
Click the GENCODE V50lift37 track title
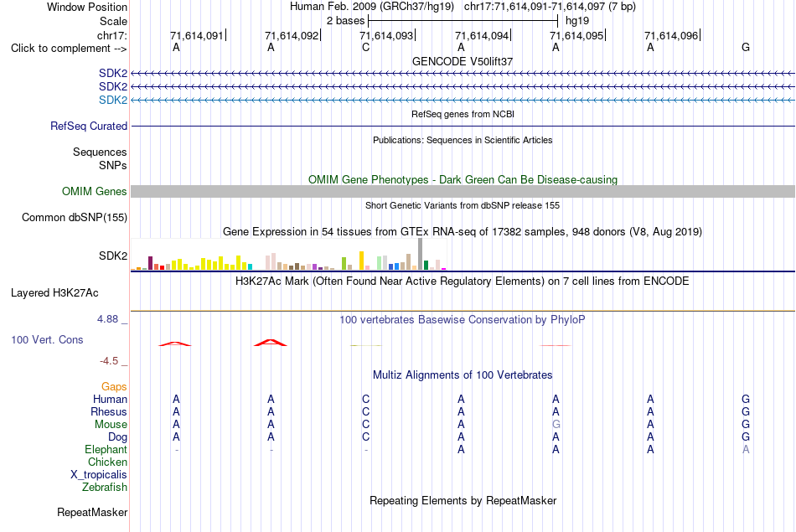[463, 61]
